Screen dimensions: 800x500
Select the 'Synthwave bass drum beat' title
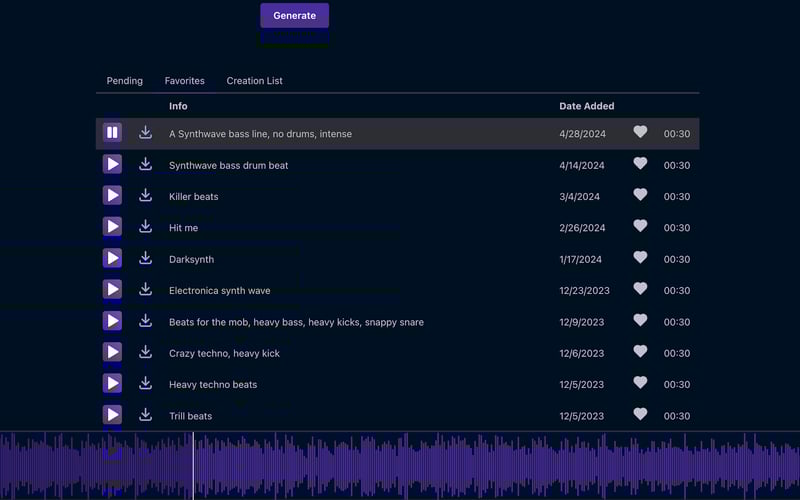pyautogui.click(x=229, y=165)
